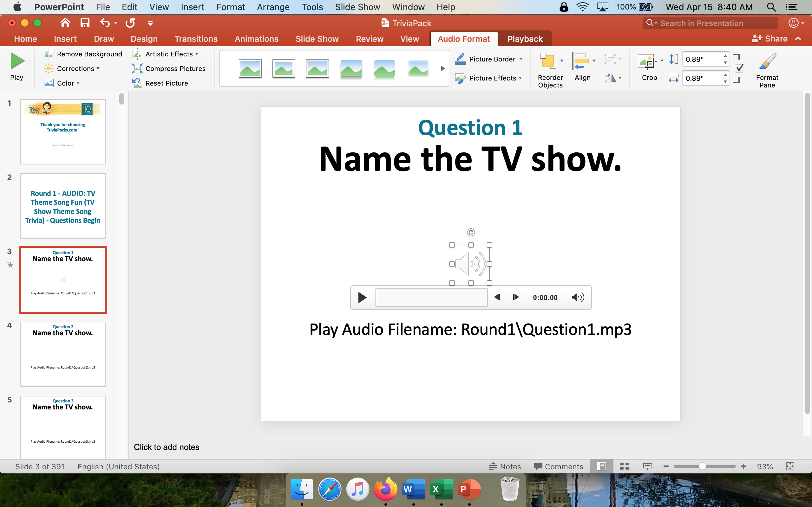
Task: Click the Reset Picture icon
Action: 137,83
